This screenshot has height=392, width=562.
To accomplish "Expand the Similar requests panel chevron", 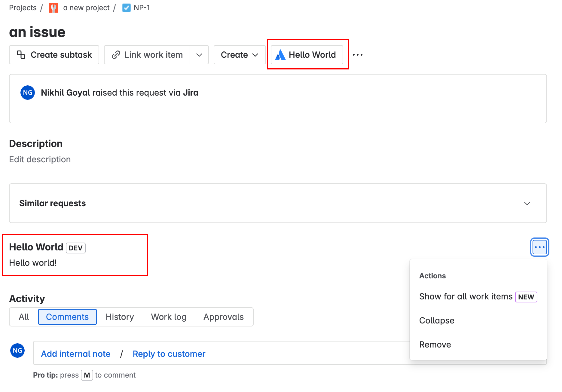I will tap(527, 204).
